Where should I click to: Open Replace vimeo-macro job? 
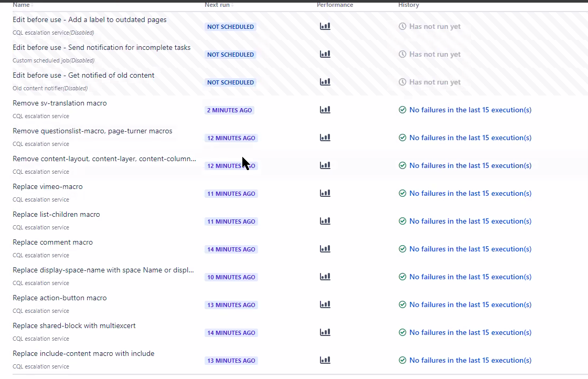pyautogui.click(x=48, y=186)
